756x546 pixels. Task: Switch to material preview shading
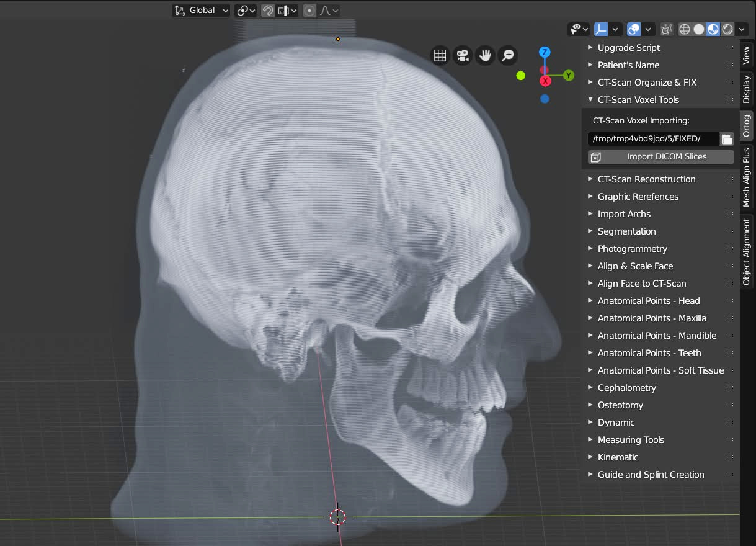click(x=713, y=29)
